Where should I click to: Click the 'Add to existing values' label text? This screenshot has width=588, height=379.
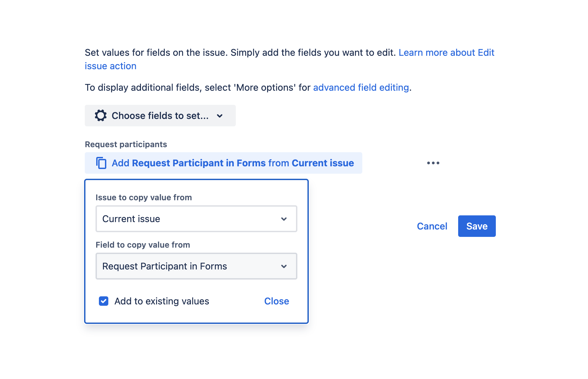click(162, 301)
